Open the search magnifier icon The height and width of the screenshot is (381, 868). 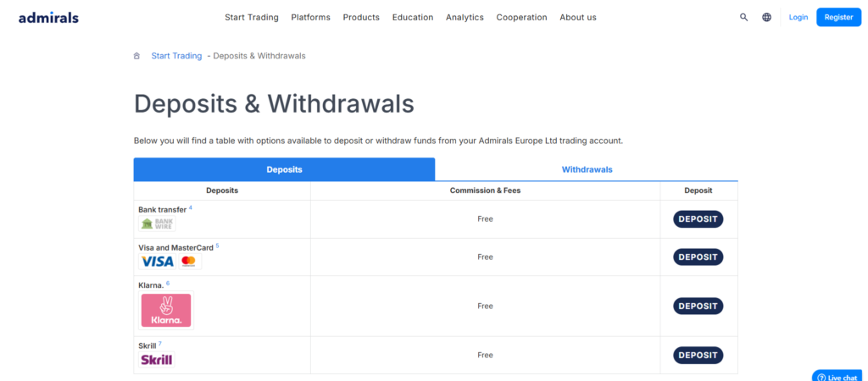[744, 17]
